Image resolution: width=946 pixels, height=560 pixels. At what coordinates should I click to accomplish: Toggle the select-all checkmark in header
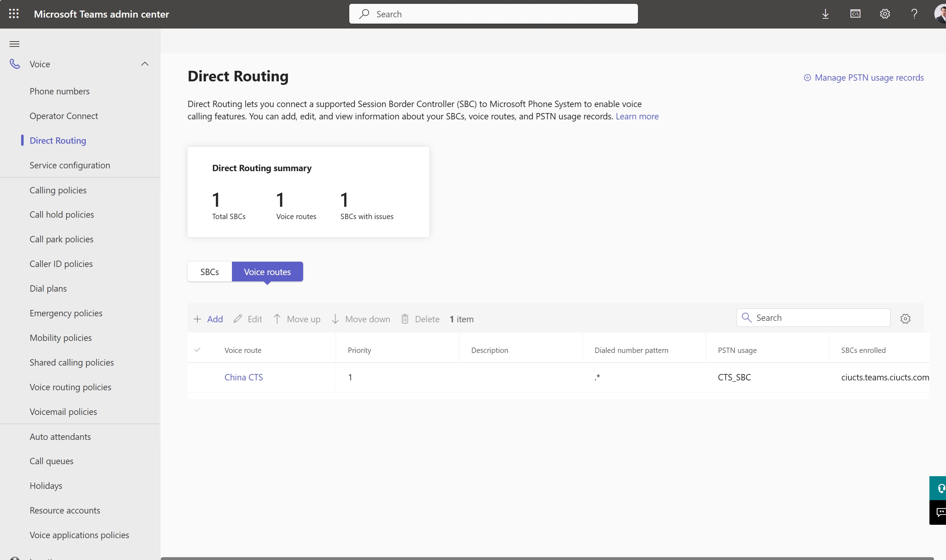point(197,350)
